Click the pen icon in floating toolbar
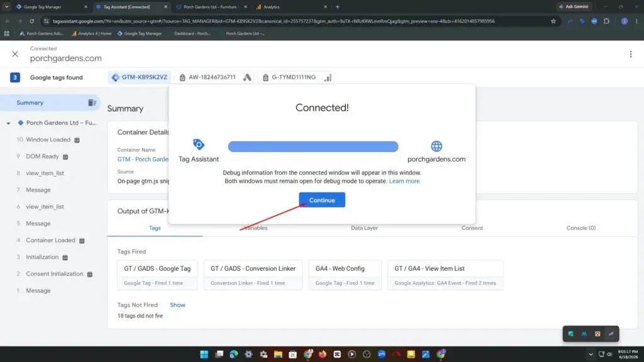Image resolution: width=644 pixels, height=362 pixels. [x=611, y=334]
